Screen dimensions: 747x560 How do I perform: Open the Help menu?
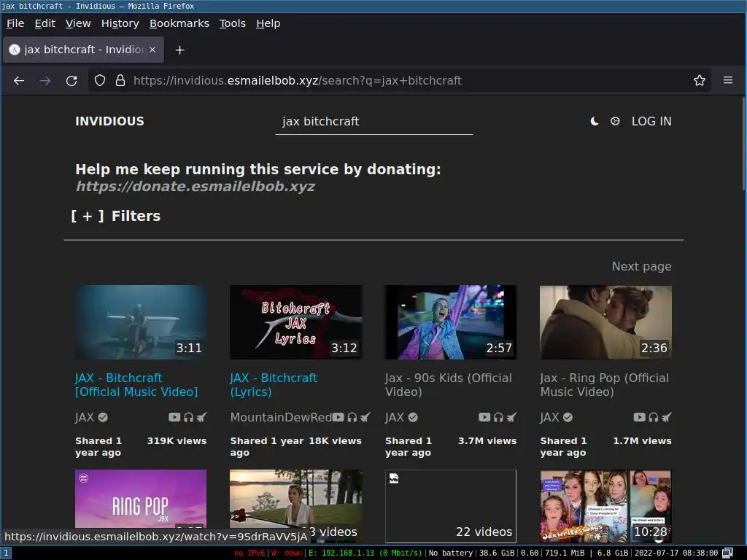click(268, 23)
